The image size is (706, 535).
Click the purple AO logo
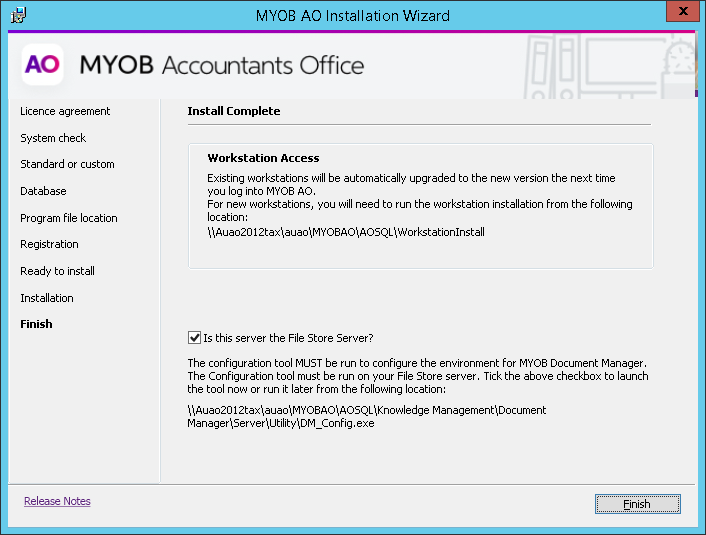(x=42, y=65)
